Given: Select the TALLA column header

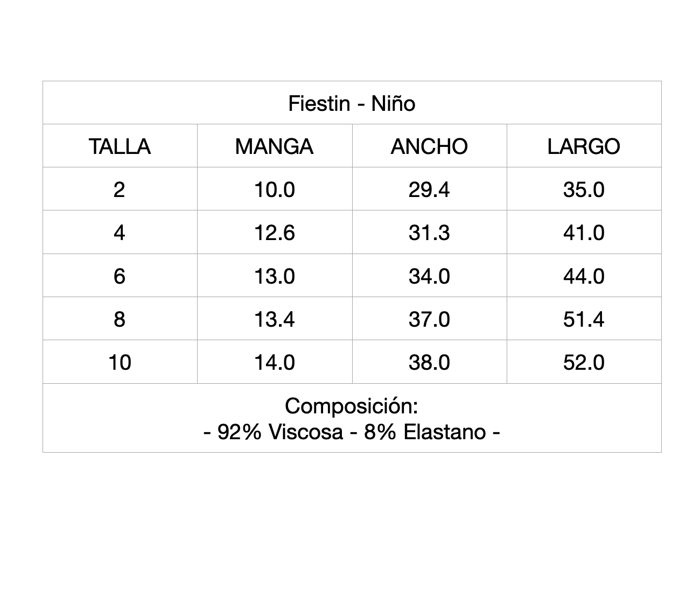Looking at the screenshot, I should 120,146.
